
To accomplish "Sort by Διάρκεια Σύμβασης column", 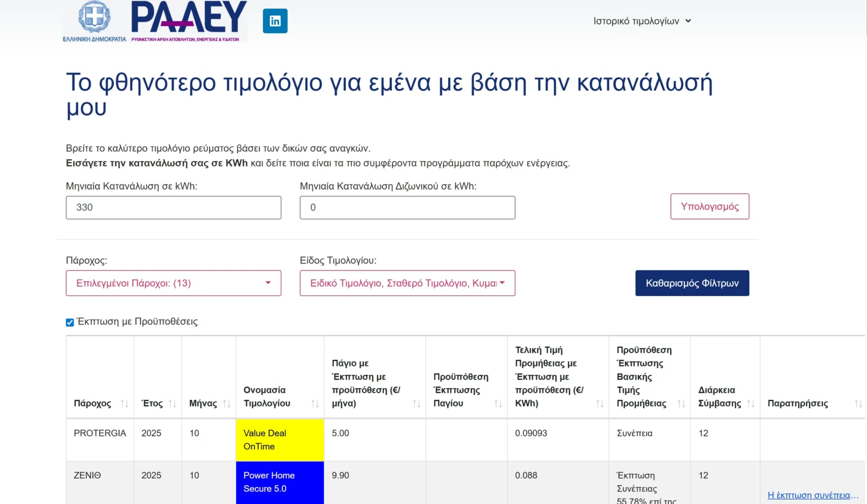I will [x=750, y=403].
